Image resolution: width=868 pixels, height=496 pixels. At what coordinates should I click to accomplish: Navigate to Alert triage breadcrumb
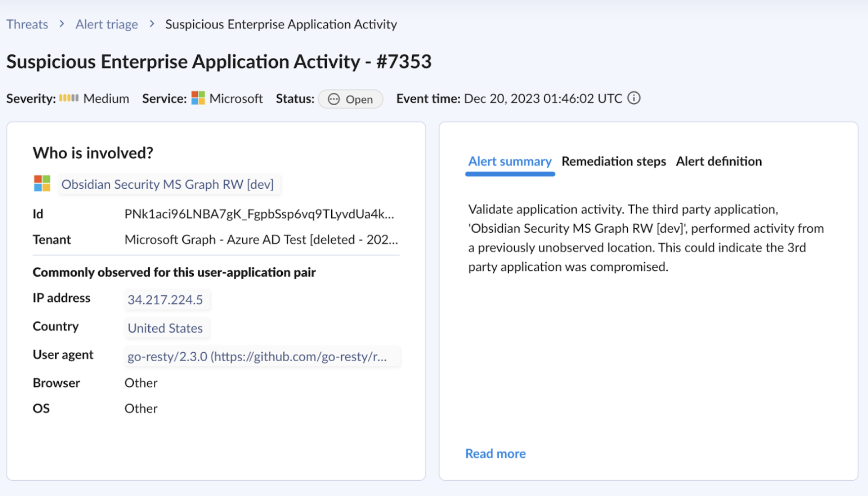[107, 24]
